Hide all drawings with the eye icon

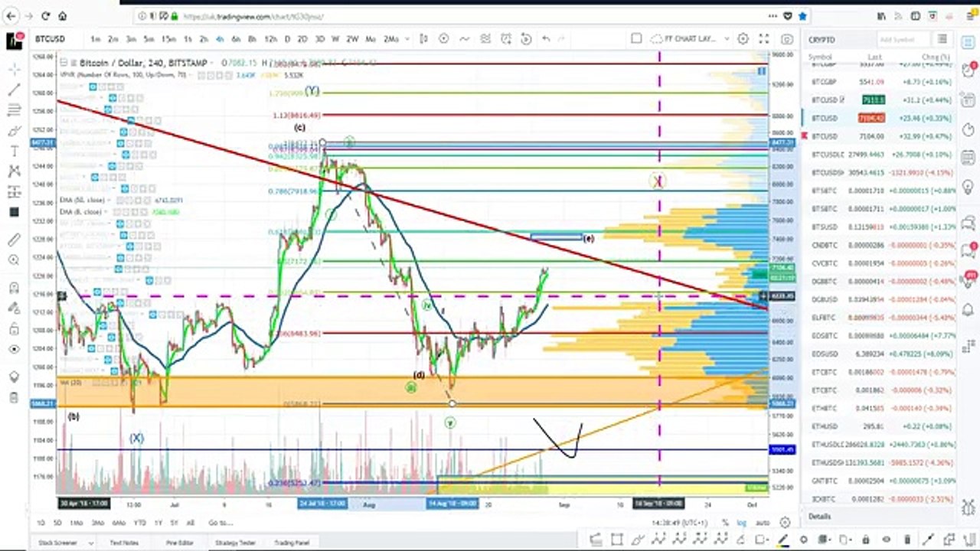point(14,350)
